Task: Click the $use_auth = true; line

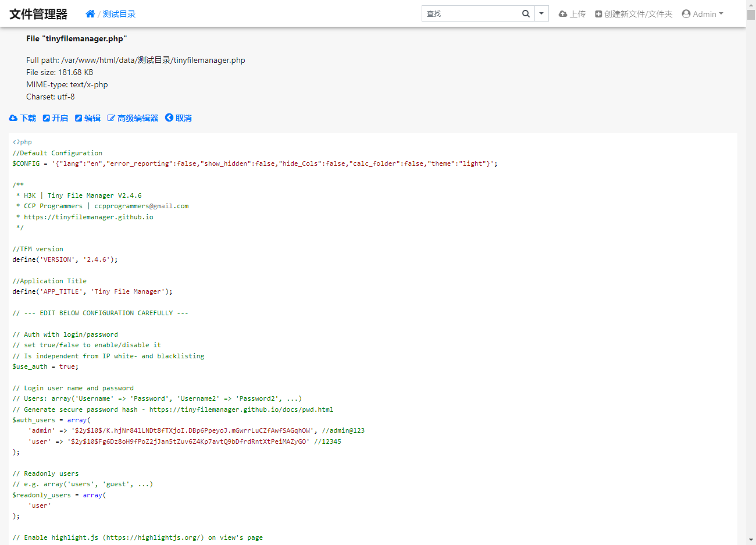Action: 45,366
